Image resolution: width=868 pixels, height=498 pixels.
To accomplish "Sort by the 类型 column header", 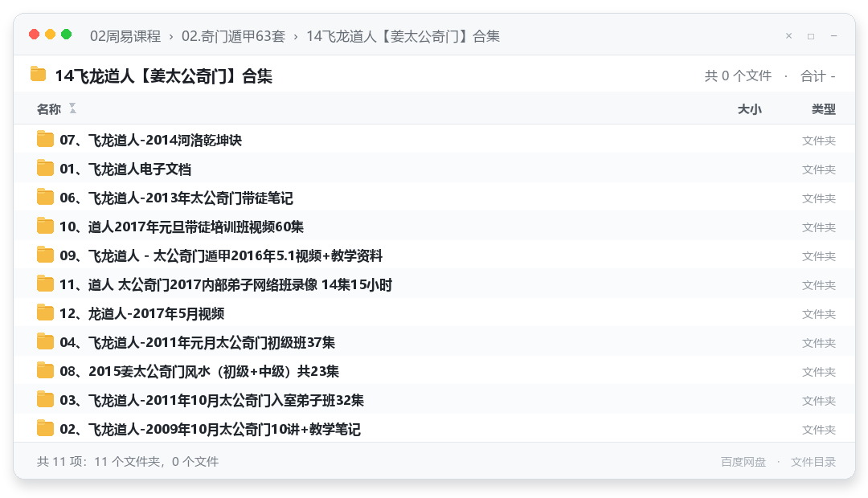I will [824, 109].
